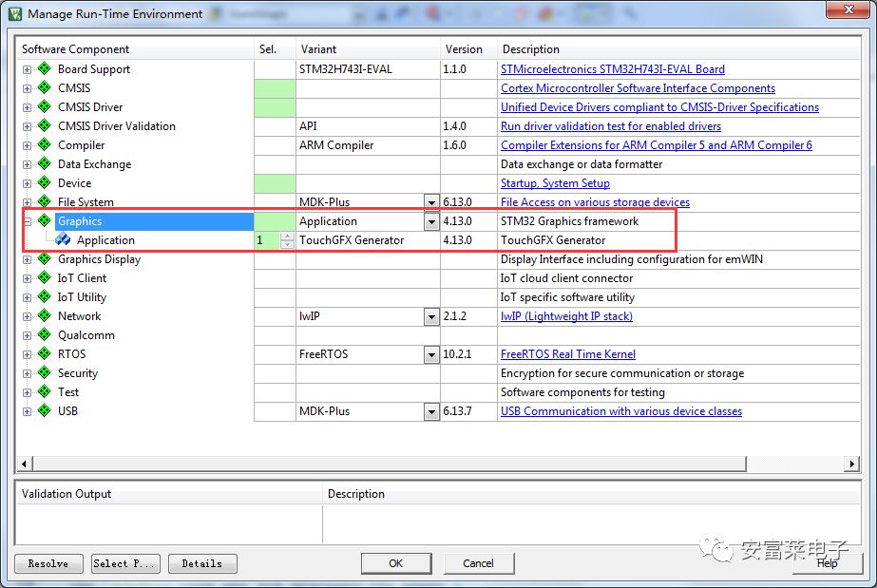This screenshot has height=588, width=877.
Task: Open the Network lwIP variant dropdown
Action: tap(433, 315)
